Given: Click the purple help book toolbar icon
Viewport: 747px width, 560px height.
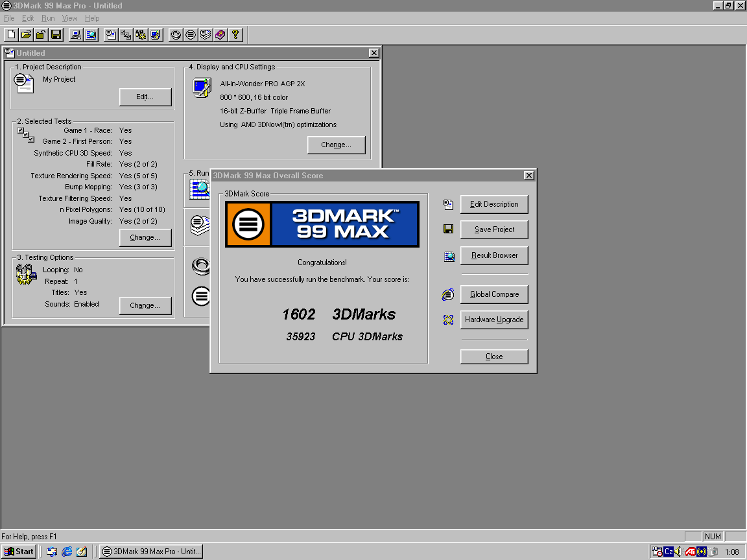Looking at the screenshot, I should point(220,34).
